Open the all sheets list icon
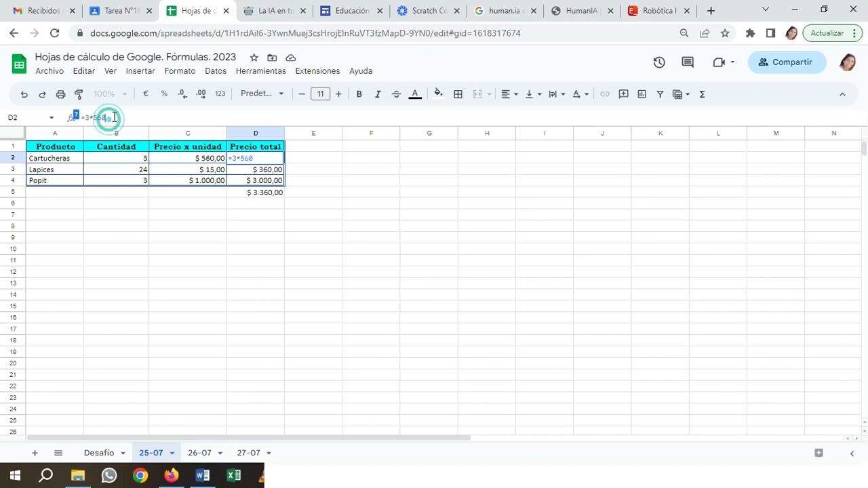 tap(58, 453)
